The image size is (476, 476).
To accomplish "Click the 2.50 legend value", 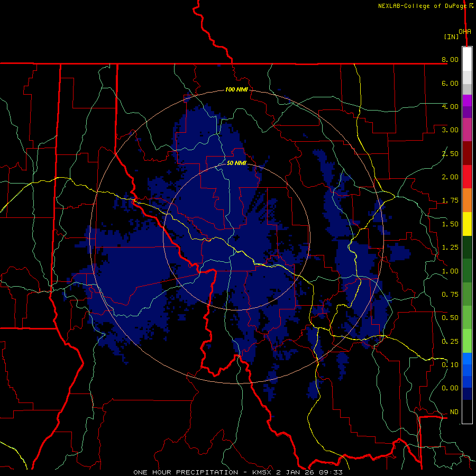I will pos(450,153).
